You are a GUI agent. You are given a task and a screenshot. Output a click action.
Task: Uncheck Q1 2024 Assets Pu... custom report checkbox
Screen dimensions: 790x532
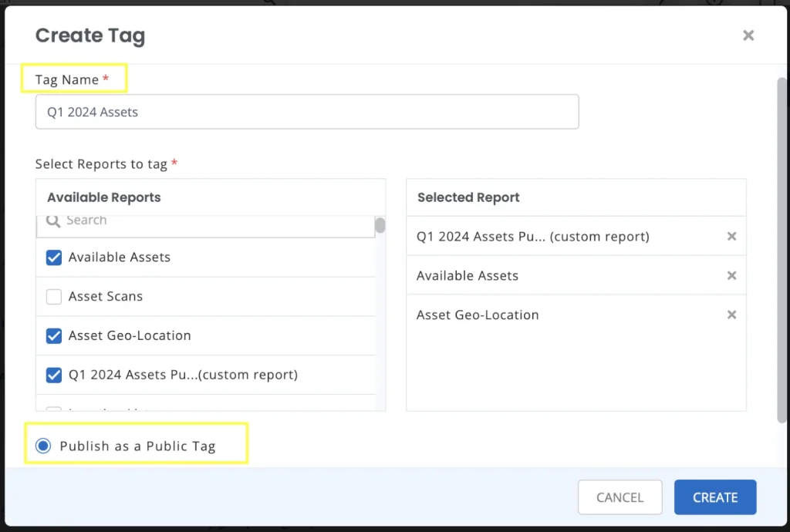pos(54,375)
